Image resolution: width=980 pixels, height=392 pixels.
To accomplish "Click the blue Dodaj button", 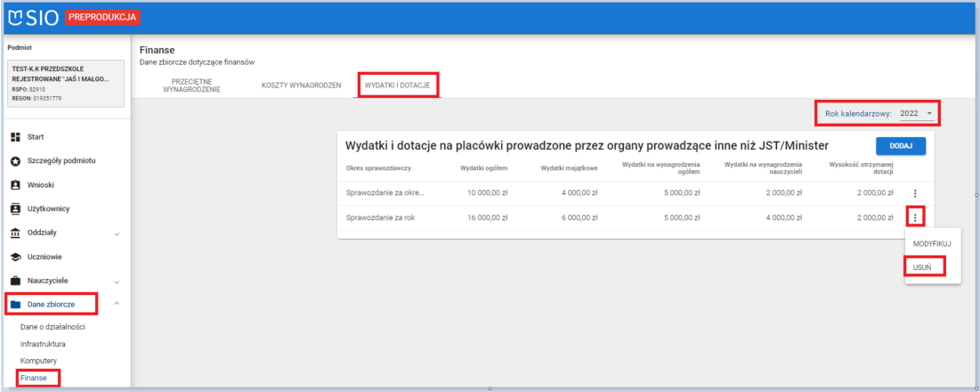I will point(901,146).
